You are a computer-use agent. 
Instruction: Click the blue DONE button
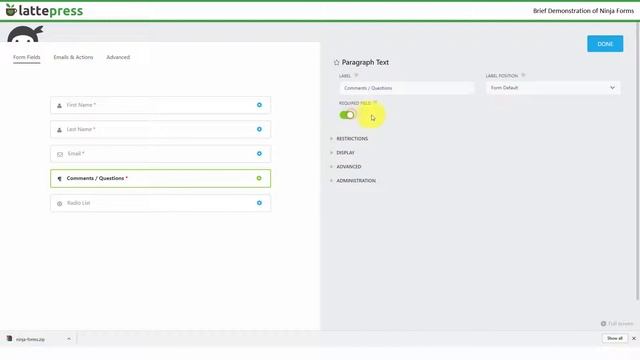click(x=605, y=44)
